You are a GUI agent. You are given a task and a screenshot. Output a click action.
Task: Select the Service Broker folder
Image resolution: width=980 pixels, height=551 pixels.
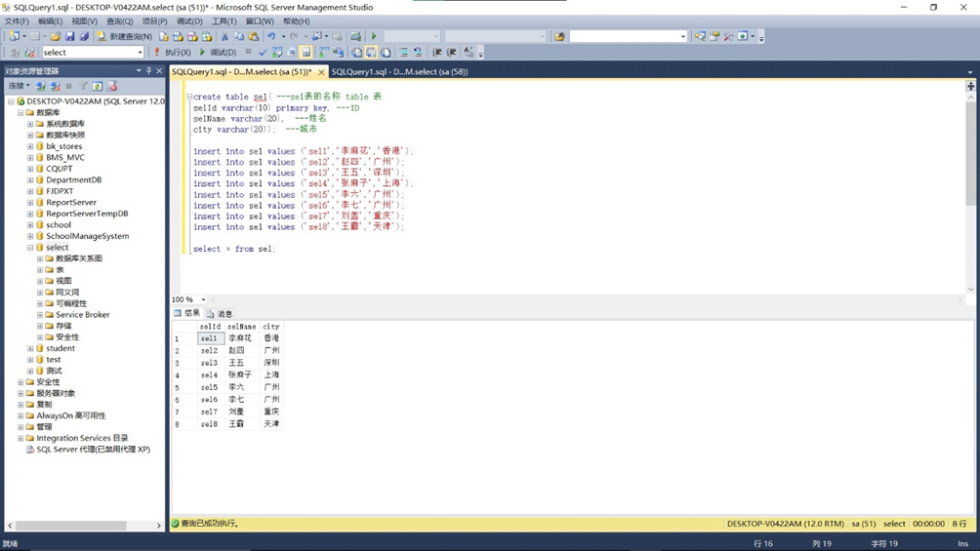[83, 315]
